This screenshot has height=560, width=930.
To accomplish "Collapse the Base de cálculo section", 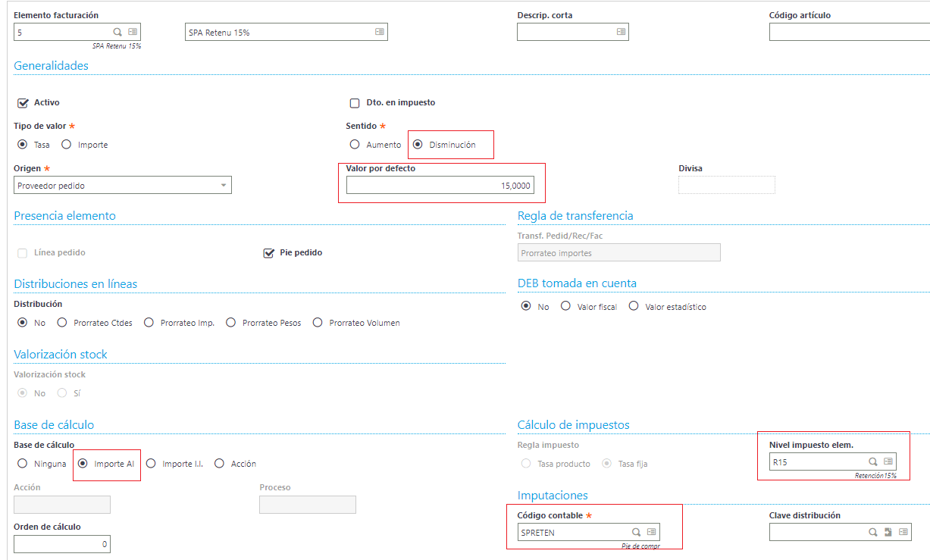I will (54, 425).
